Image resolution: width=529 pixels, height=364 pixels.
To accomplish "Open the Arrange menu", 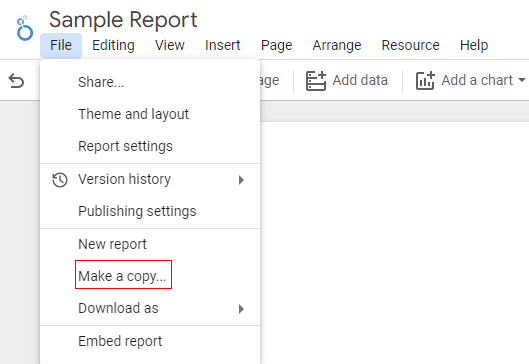I will [x=337, y=45].
